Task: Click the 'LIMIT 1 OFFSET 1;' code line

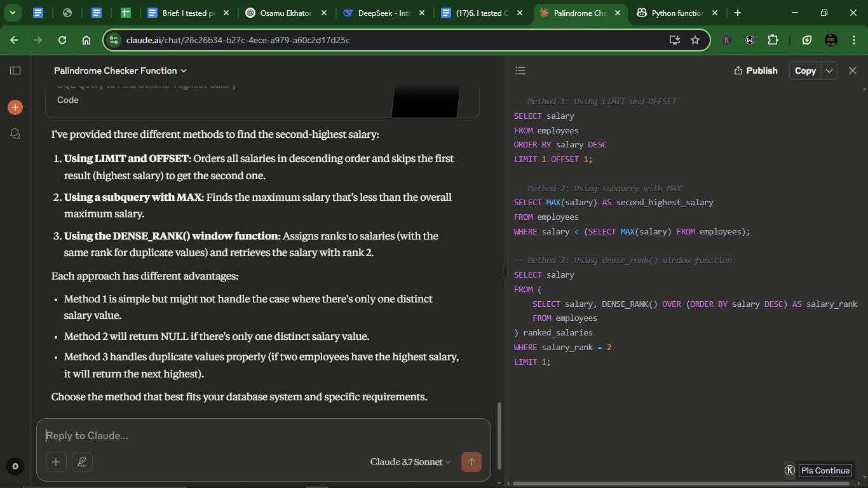Action: pyautogui.click(x=553, y=159)
